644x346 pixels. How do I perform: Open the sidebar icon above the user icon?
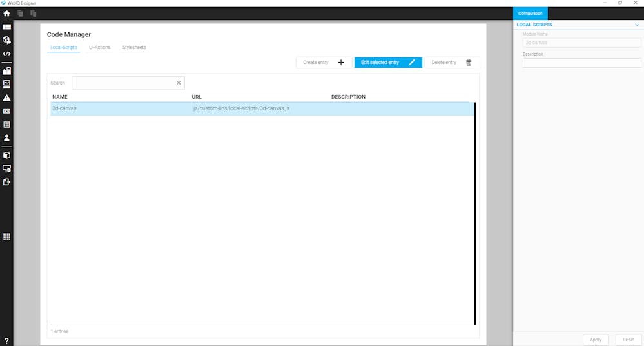[x=6, y=124]
